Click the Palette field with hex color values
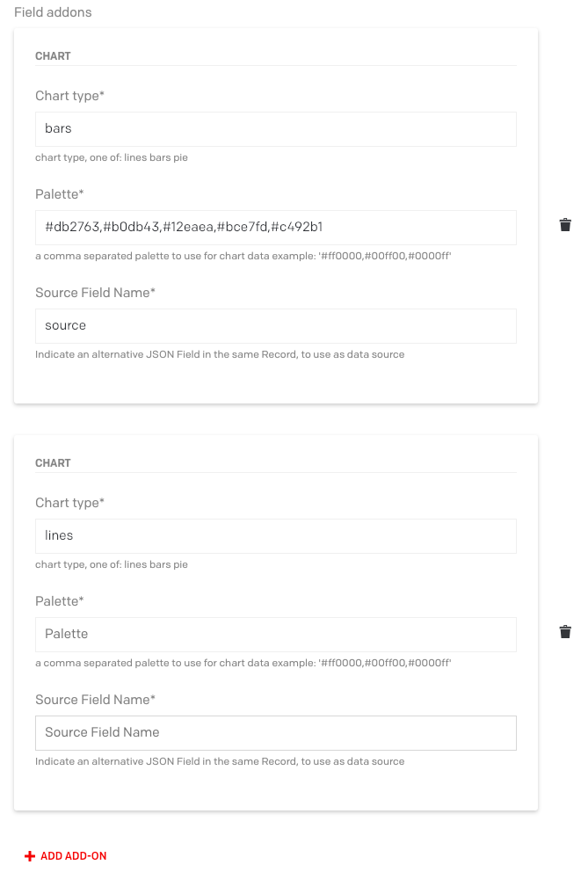The height and width of the screenshot is (872, 588). tap(276, 227)
